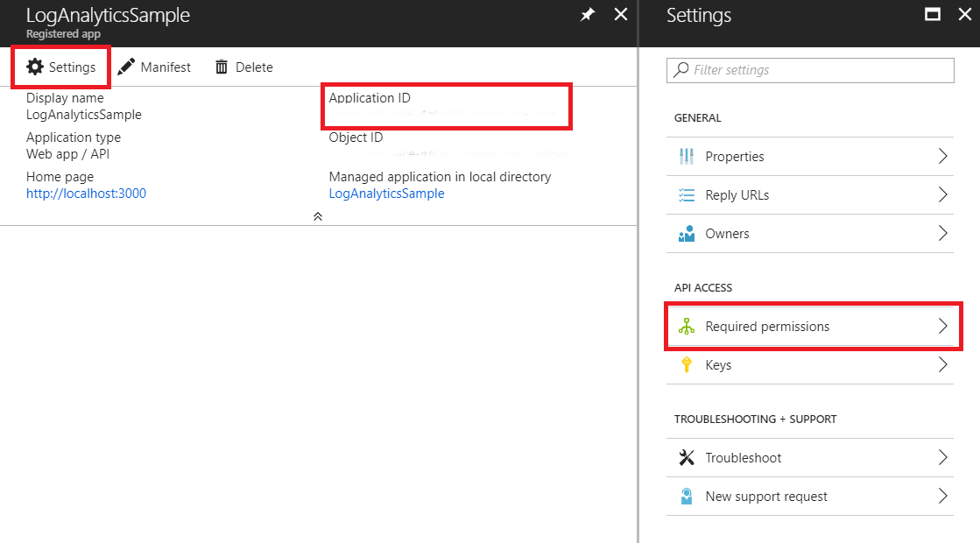Expand New support request using its chevron
This screenshot has height=543, width=980.
coord(942,496)
